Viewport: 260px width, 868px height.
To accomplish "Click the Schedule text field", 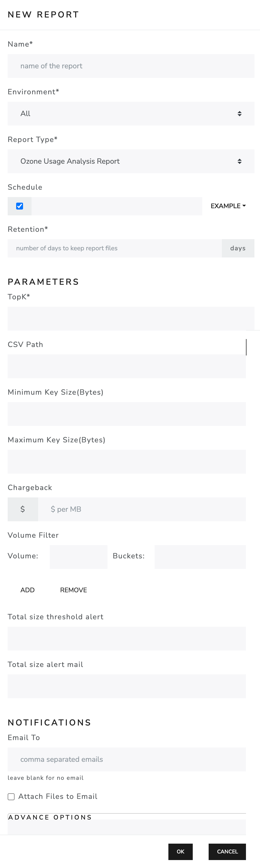I will tap(116, 206).
